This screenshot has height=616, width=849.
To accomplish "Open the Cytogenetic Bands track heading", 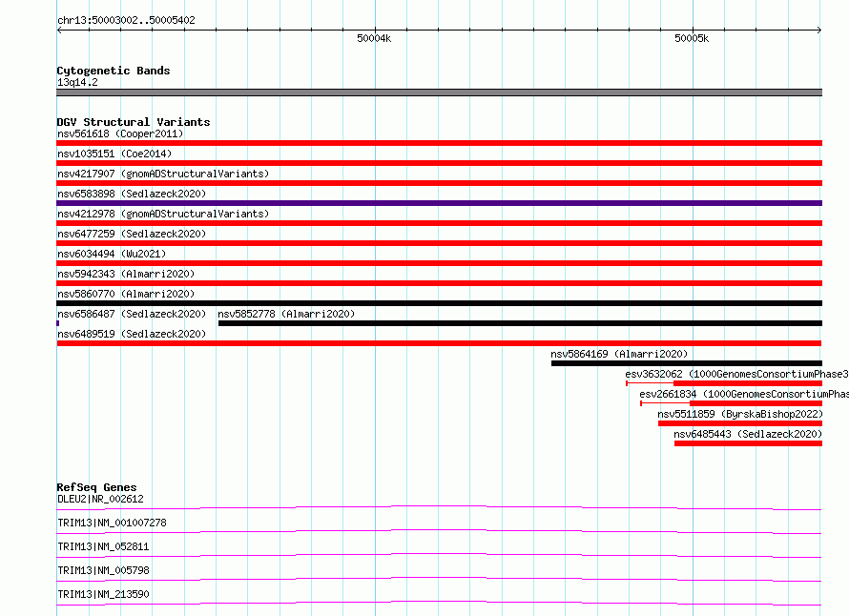I will tap(114, 71).
